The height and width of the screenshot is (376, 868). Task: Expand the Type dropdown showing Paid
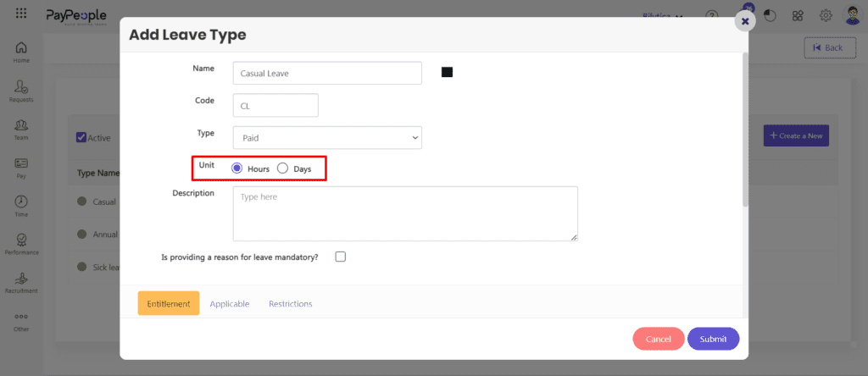(x=327, y=137)
